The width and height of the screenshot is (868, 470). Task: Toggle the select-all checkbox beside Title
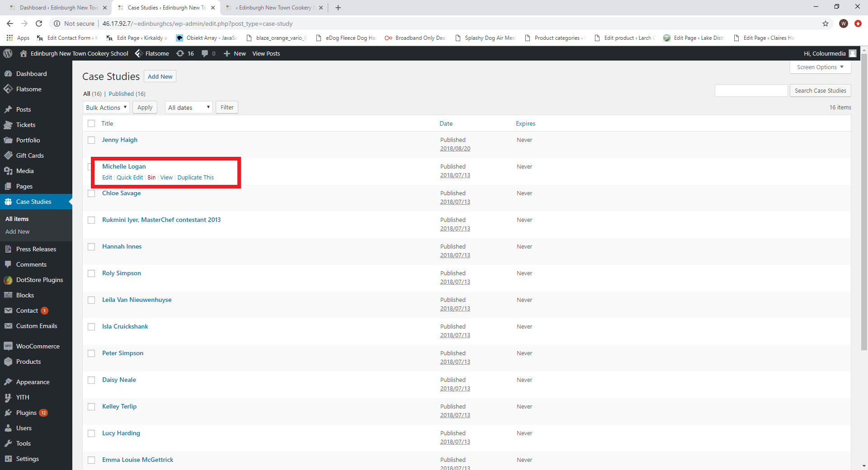(x=91, y=123)
